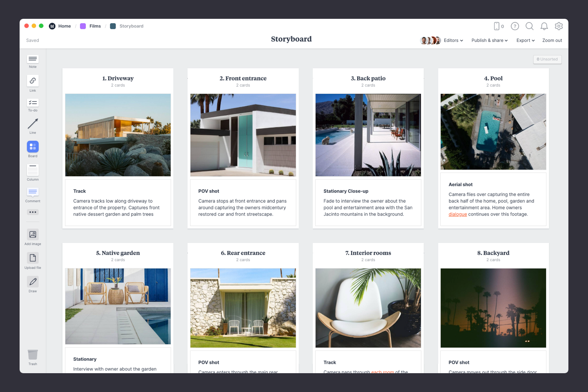
Task: Open the Pool card's aerial photo
Action: pyautogui.click(x=493, y=132)
